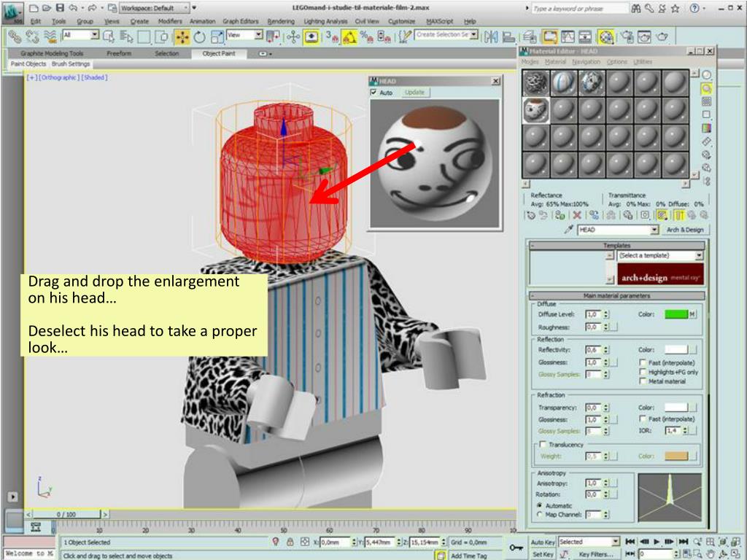Screen dimensions: 747x560
Task: Select the Select and Rotate tool
Action: pos(199,37)
